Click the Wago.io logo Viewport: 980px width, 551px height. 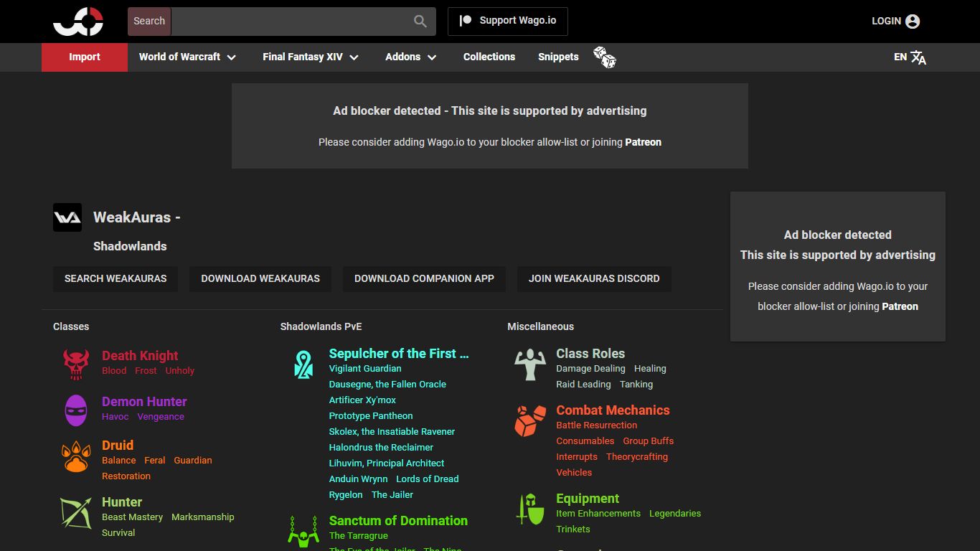click(x=78, y=21)
